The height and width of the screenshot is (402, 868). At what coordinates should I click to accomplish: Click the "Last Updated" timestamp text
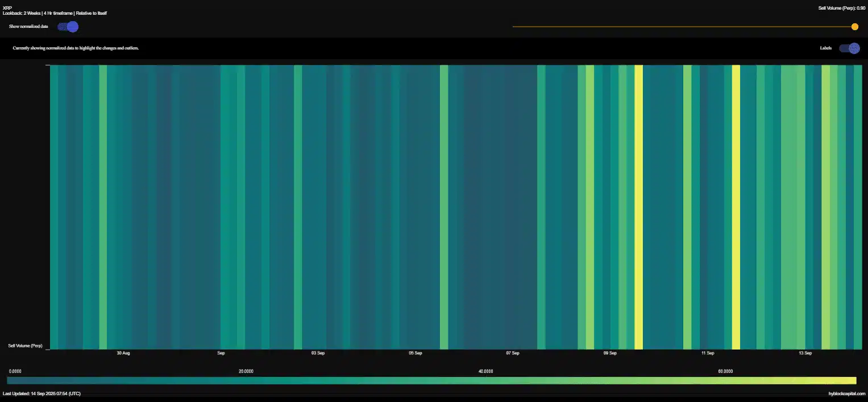[x=40, y=393]
